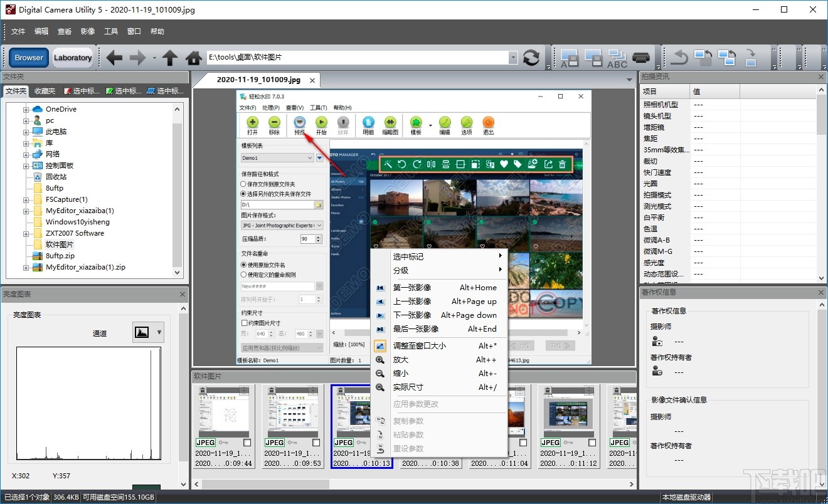Check the box on 0:09:44 thumbnail

point(247,443)
